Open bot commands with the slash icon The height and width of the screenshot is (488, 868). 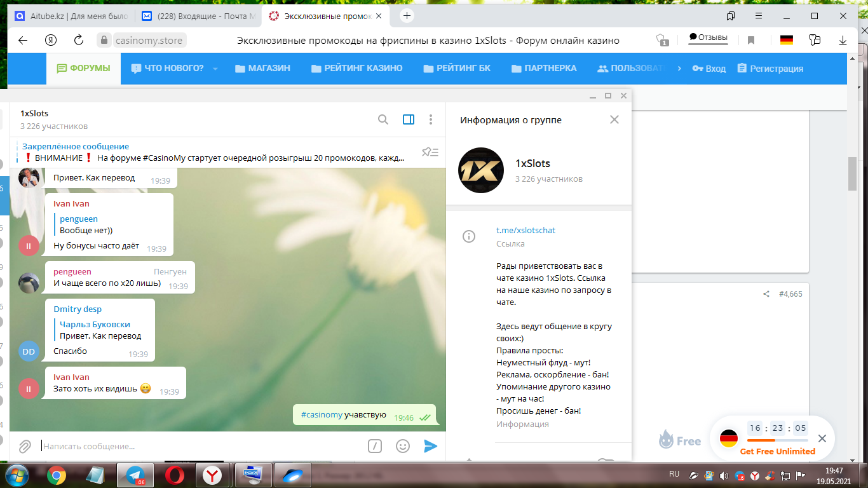[375, 446]
